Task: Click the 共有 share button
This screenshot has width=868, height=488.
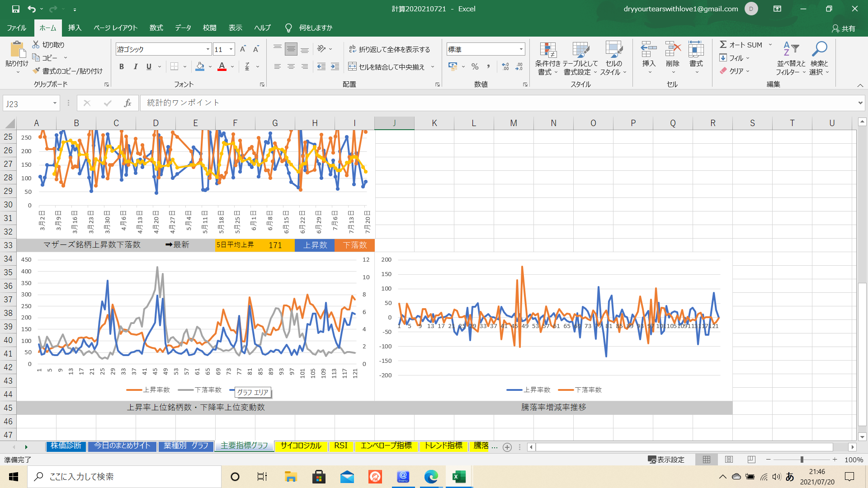Action: 844,28
